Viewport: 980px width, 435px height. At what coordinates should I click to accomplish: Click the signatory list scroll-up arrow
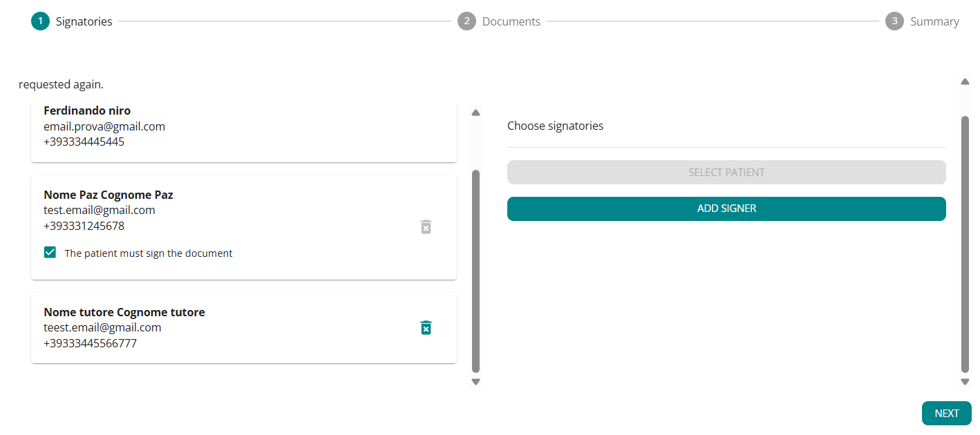tap(475, 113)
